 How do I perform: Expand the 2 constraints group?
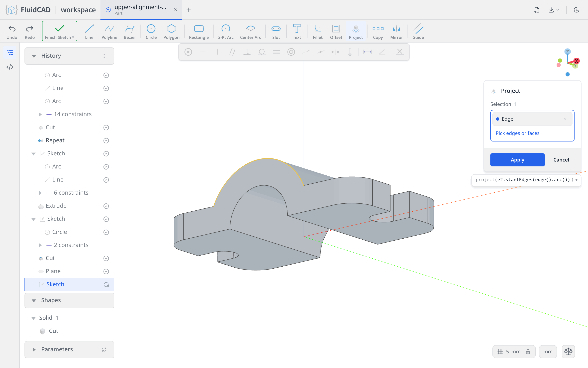(x=40, y=245)
